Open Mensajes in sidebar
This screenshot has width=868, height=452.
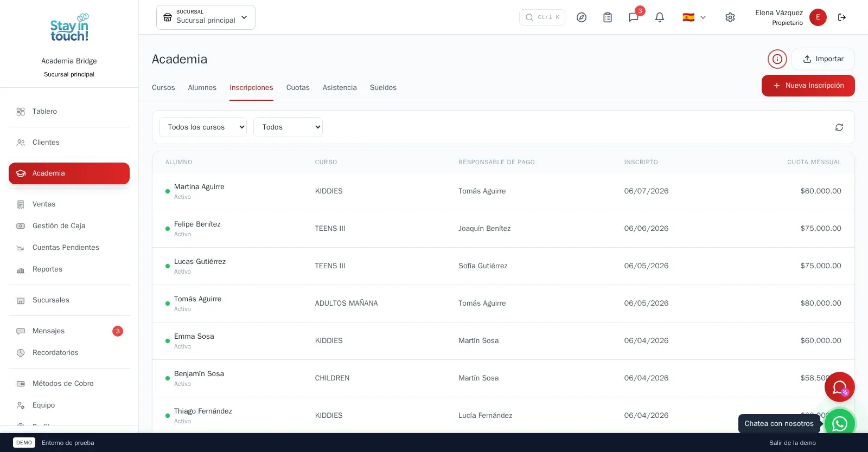[x=69, y=331]
